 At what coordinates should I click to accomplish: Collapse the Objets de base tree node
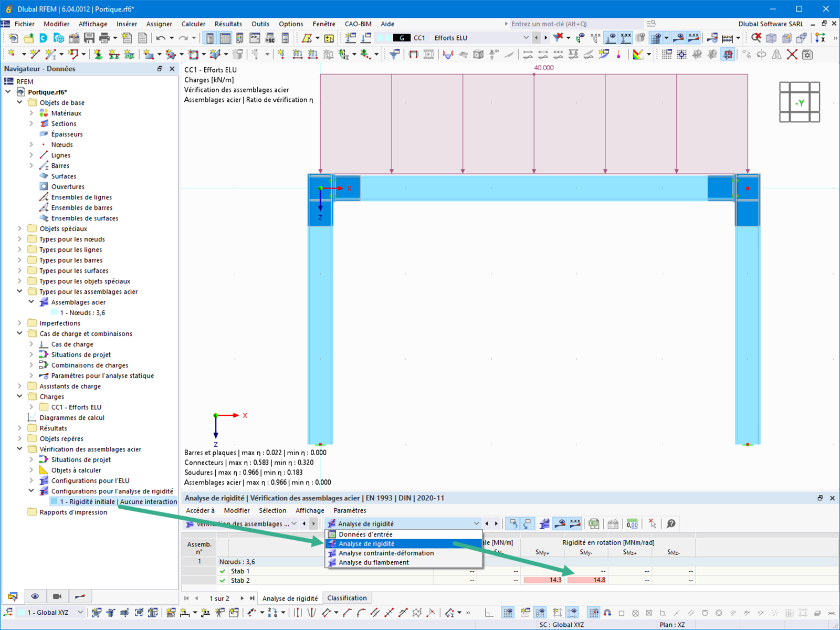[20, 102]
